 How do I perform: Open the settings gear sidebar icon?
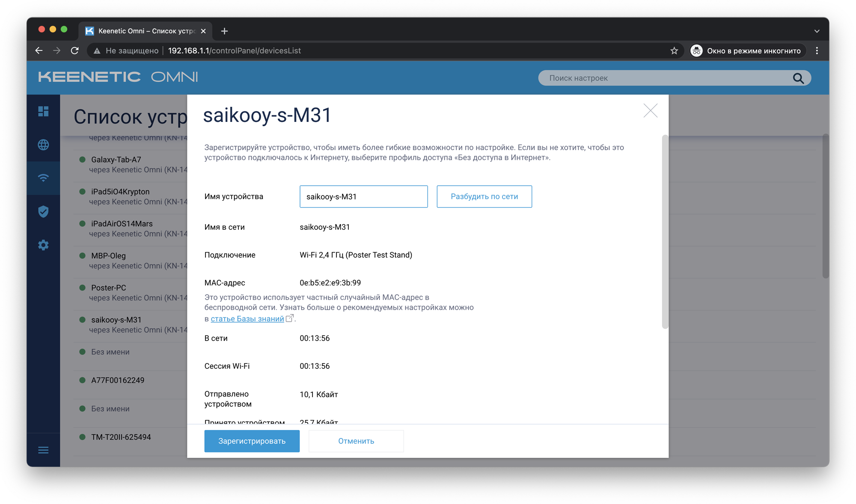point(43,245)
